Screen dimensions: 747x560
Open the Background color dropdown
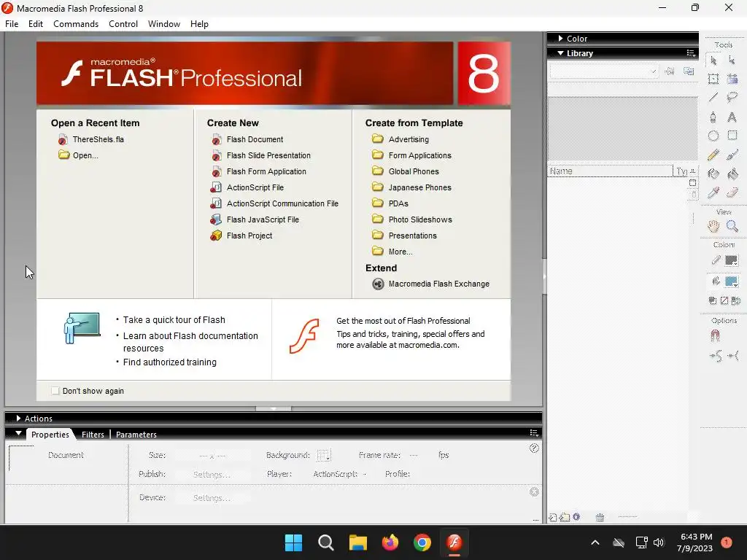point(323,455)
